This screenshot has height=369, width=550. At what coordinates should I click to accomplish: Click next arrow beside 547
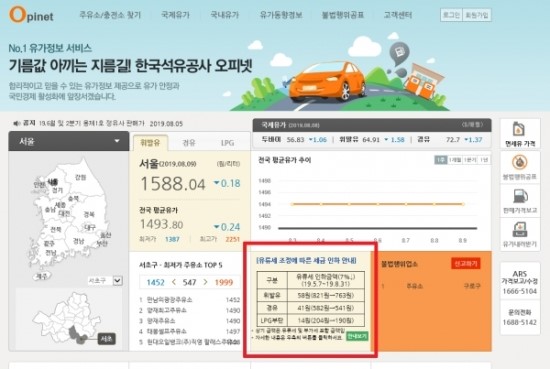[x=206, y=282]
